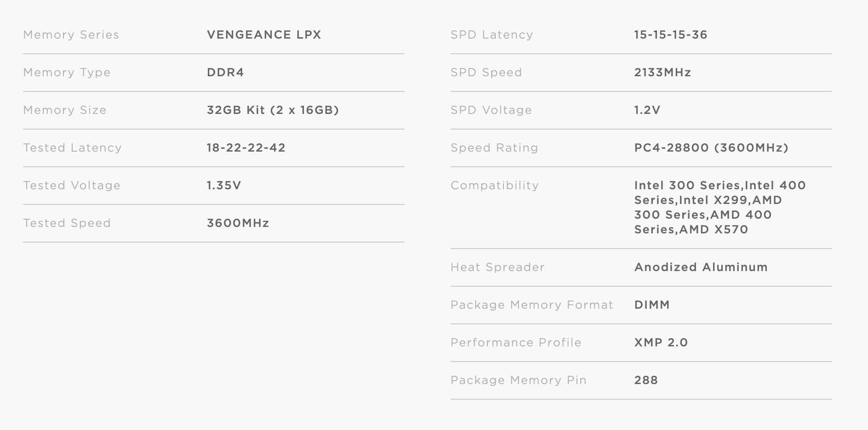The image size is (868, 430).
Task: Click the Tested Speed 3600MHz value
Action: coord(238,223)
